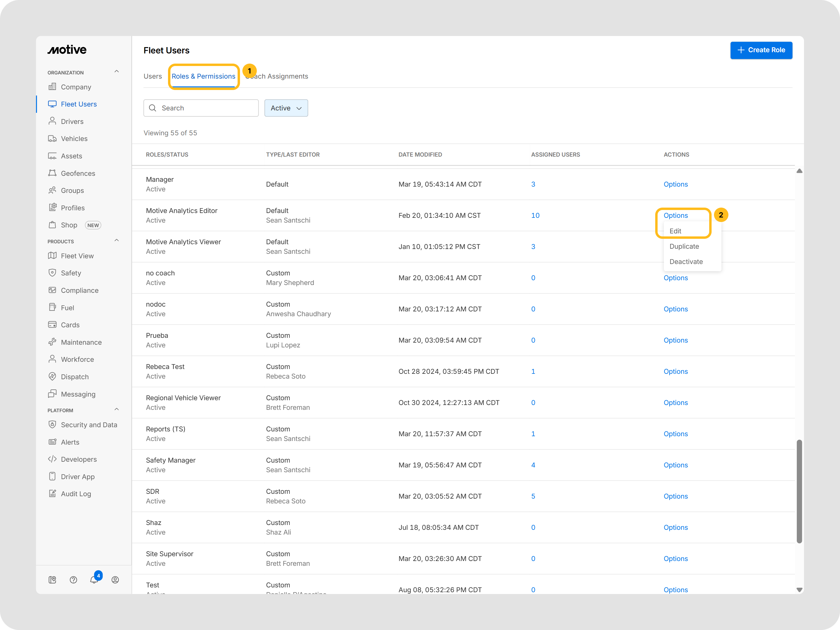Collapse the Products section chevron
This screenshot has height=630, width=840.
pos(117,241)
